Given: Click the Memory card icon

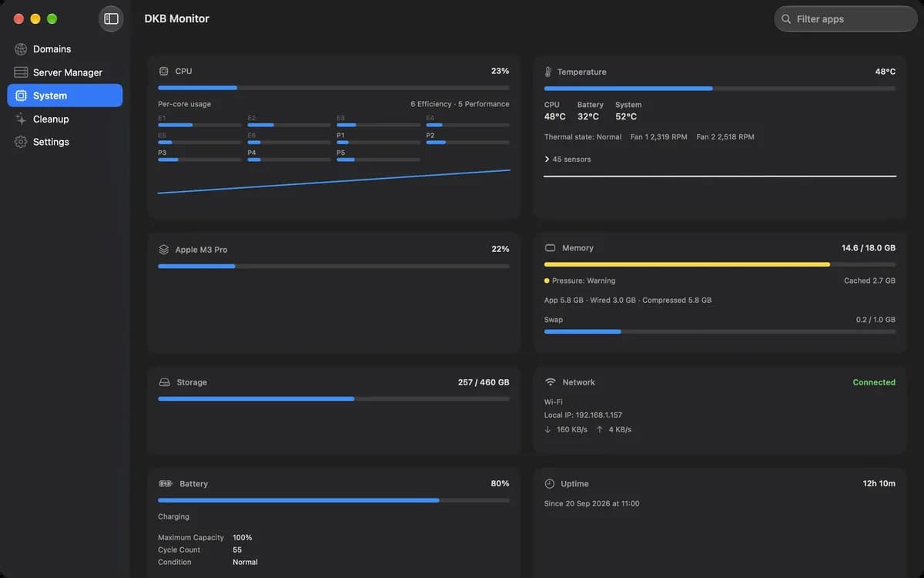Looking at the screenshot, I should point(550,248).
